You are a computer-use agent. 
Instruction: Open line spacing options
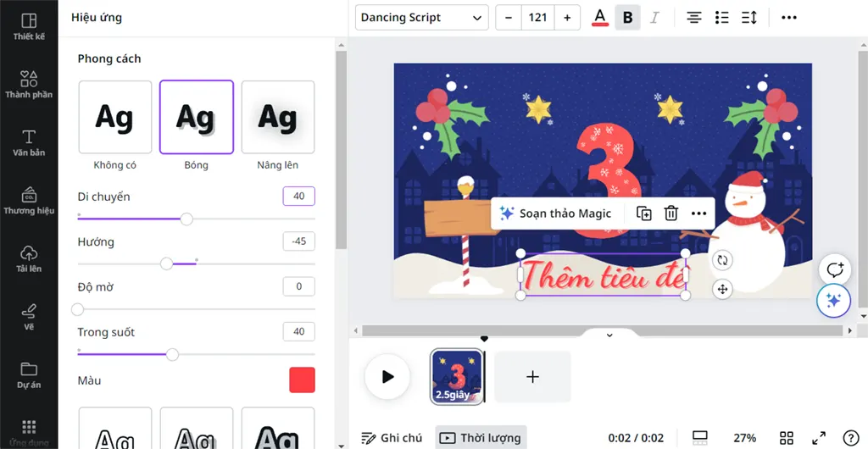click(749, 18)
